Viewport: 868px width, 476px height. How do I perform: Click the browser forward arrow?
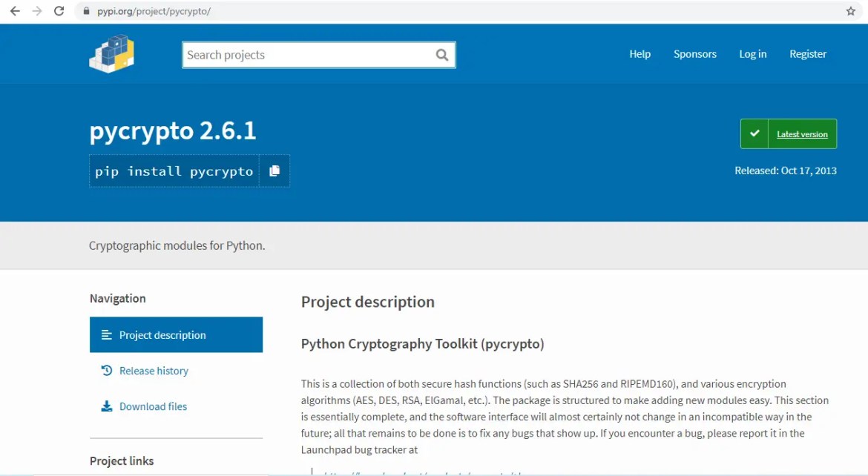tap(37, 11)
